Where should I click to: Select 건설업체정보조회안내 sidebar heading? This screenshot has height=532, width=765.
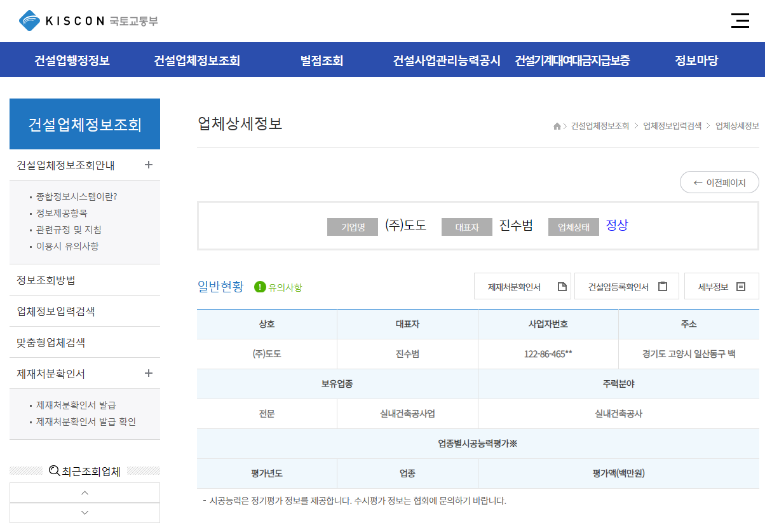pos(65,165)
